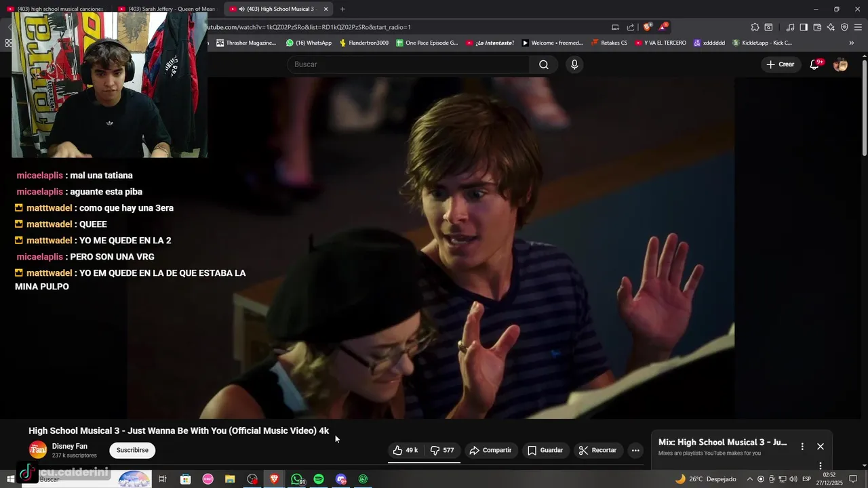Open a new browser tab
Screen dimensions: 868x488
(342, 9)
